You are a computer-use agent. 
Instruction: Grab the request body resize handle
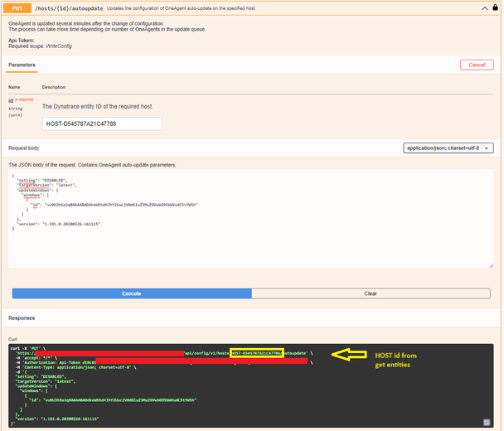491,265
